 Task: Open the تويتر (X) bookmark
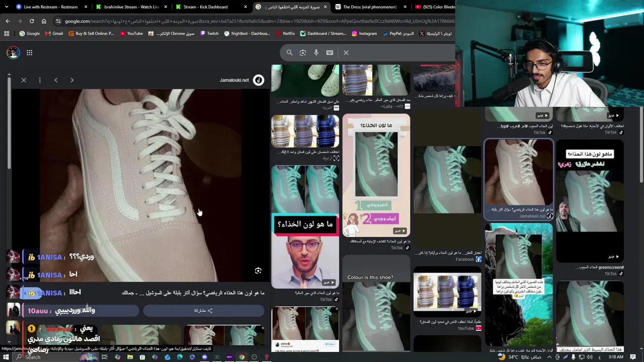coord(436,34)
